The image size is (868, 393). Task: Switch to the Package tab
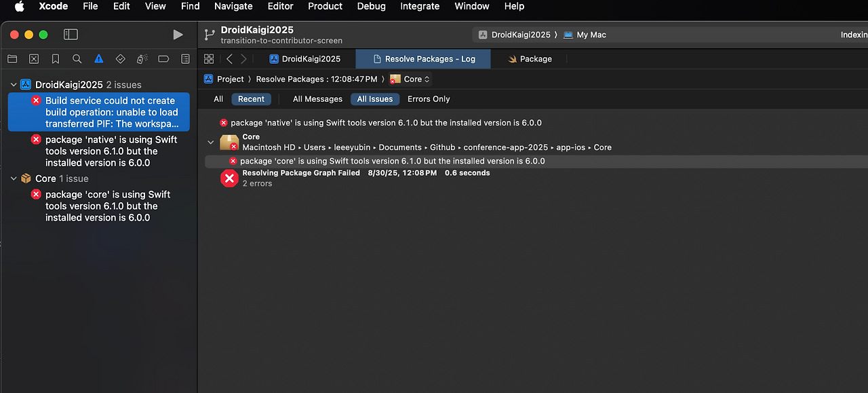[x=530, y=59]
